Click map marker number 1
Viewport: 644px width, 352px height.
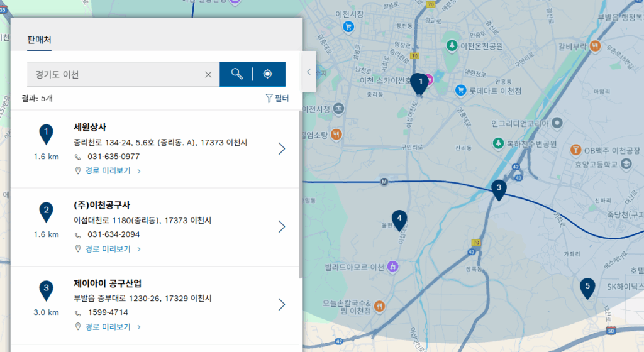click(419, 84)
